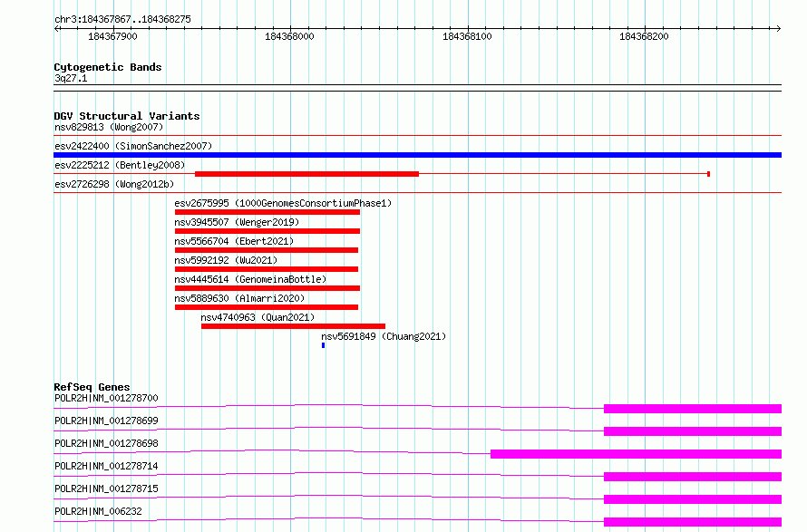Open the POLR2H|NM_001278700 transcript label
The width and height of the screenshot is (807, 532).
pyautogui.click(x=106, y=398)
